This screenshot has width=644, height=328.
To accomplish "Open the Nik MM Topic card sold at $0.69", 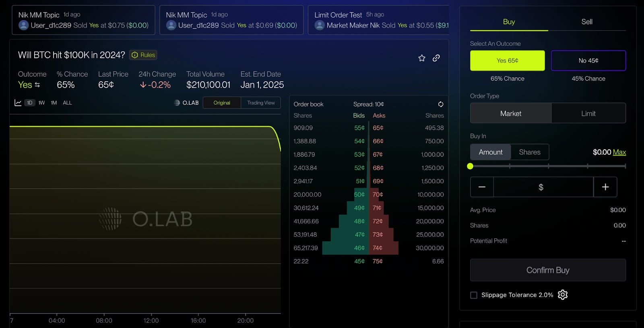I will [231, 20].
